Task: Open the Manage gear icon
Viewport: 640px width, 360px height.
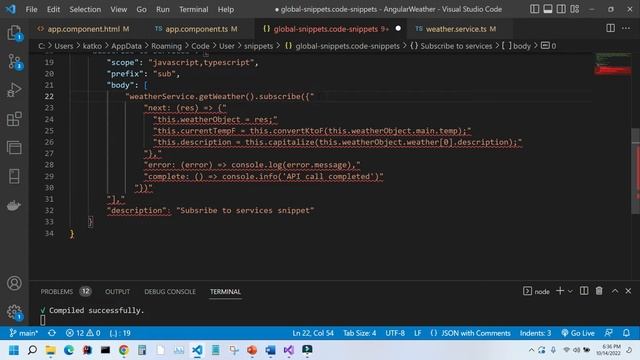Action: pyautogui.click(x=14, y=312)
